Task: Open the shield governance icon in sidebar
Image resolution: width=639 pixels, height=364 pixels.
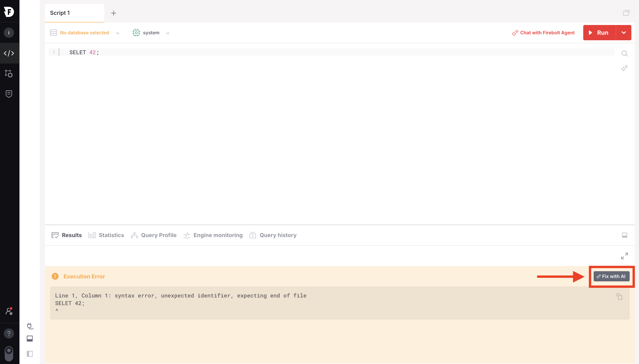Action: point(9,94)
